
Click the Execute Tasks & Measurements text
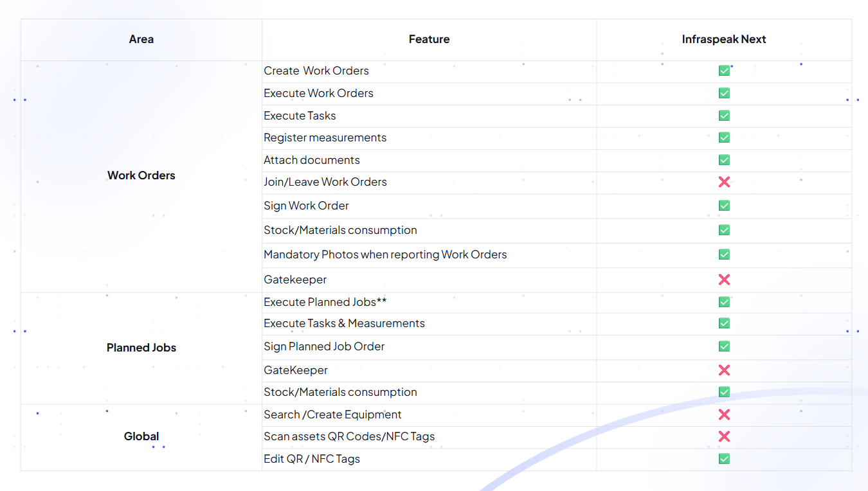coord(344,323)
